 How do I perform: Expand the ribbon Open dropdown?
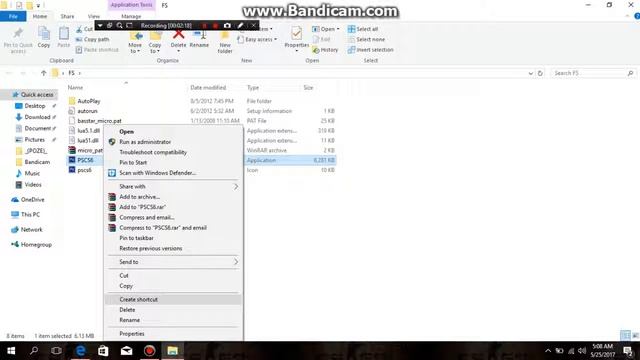point(326,29)
